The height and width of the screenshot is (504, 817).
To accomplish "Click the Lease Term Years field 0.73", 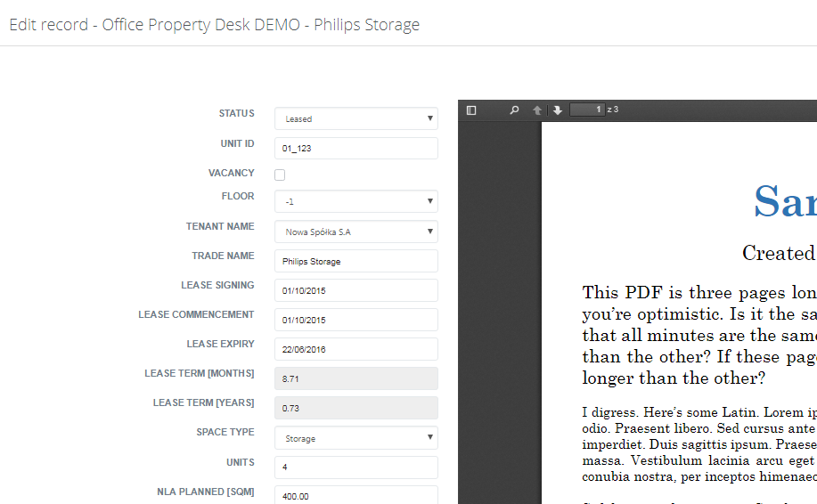I will 356,408.
